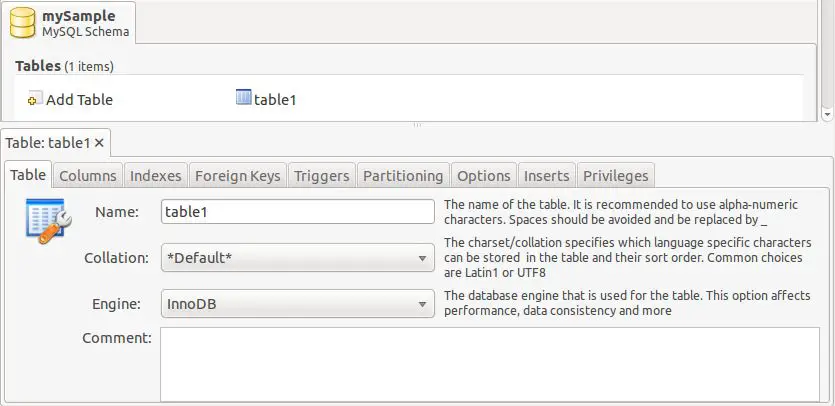835x406 pixels.
Task: Switch to the Inserts tab
Action: (547, 176)
